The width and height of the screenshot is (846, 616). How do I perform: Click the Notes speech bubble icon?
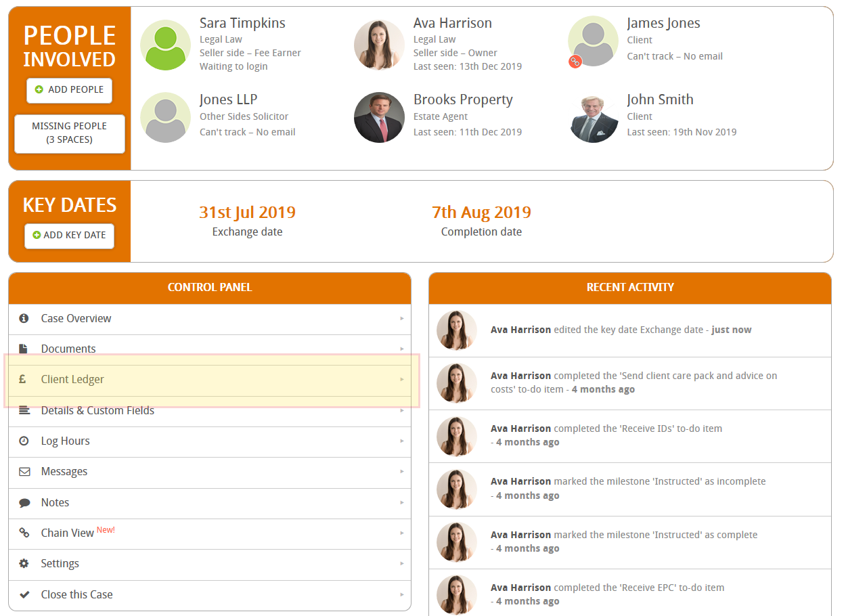[x=25, y=502]
